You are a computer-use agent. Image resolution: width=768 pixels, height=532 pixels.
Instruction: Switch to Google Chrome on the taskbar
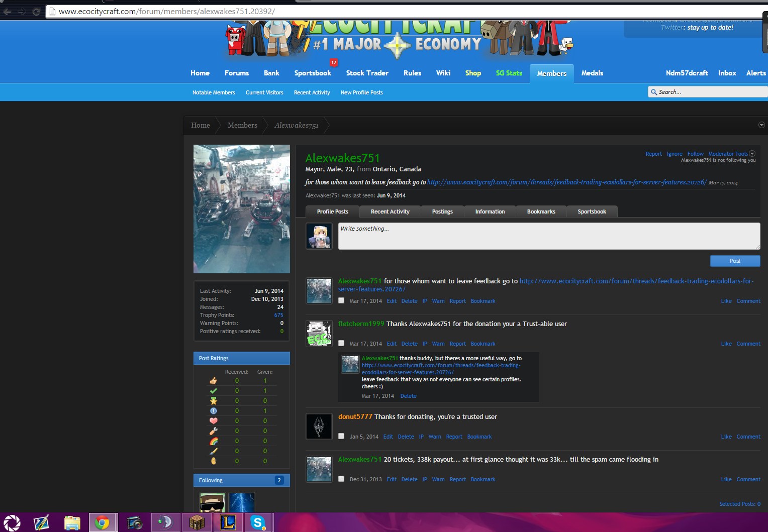point(103,523)
